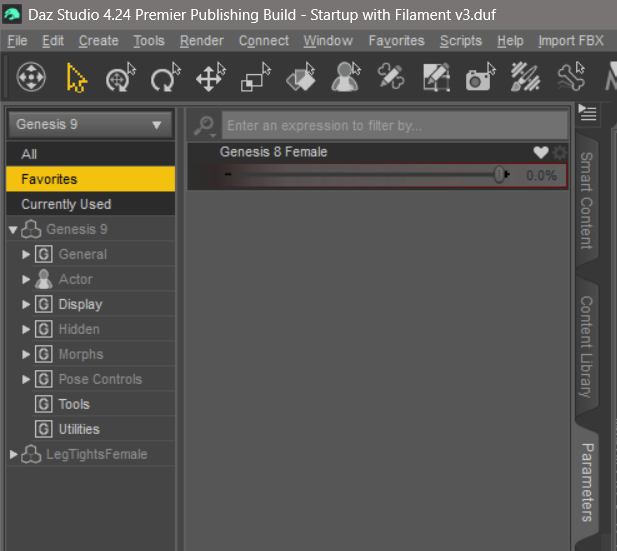Pick the Joint Editor bone-pencil tool

(391, 76)
